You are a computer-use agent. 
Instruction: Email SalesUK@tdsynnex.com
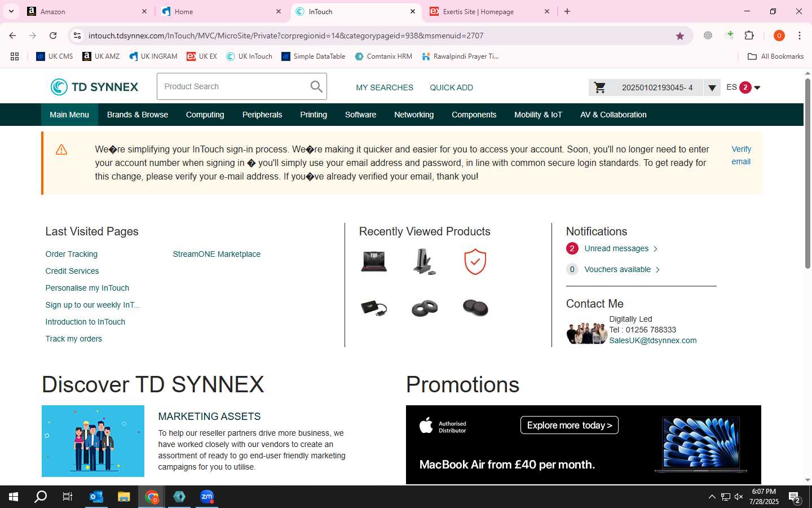(x=652, y=340)
